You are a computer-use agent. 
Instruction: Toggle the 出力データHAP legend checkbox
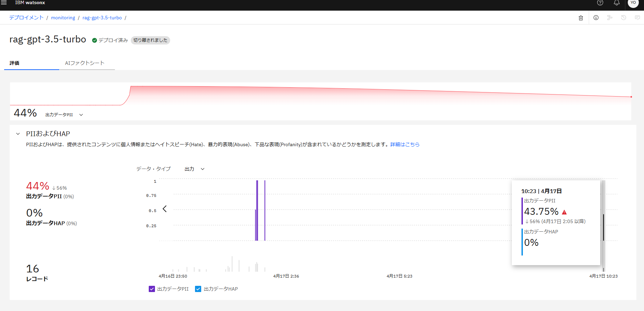click(x=198, y=289)
